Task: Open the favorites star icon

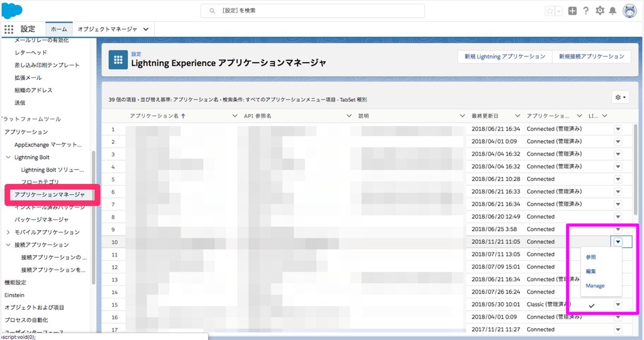Action: pos(550,11)
